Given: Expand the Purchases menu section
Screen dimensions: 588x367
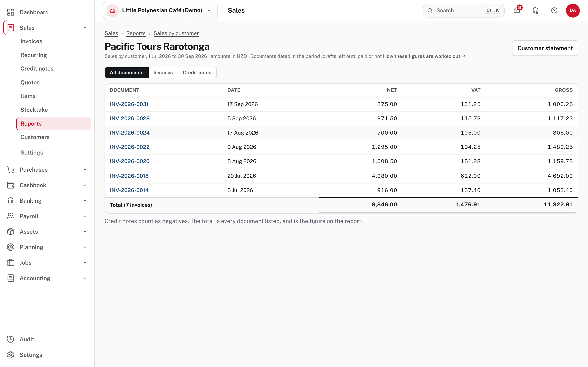Looking at the screenshot, I should coord(47,170).
